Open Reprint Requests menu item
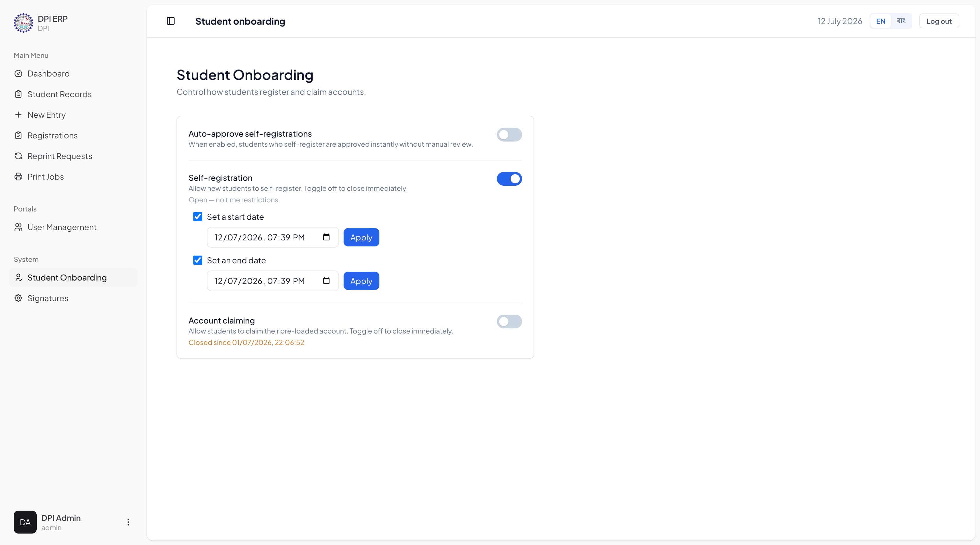The height and width of the screenshot is (545, 980). click(73, 156)
